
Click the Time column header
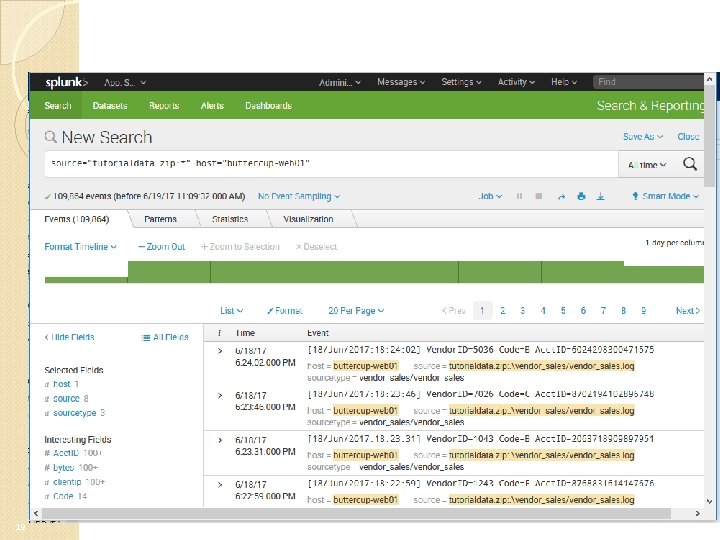point(245,333)
